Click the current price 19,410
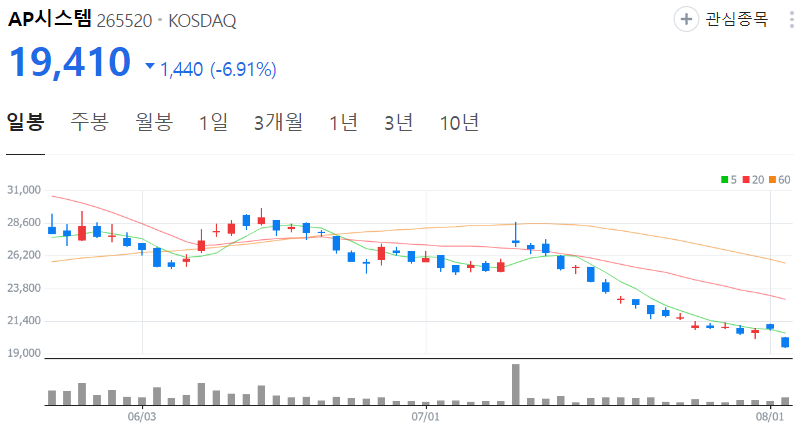Viewport: 803px width, 427px height. point(70,62)
